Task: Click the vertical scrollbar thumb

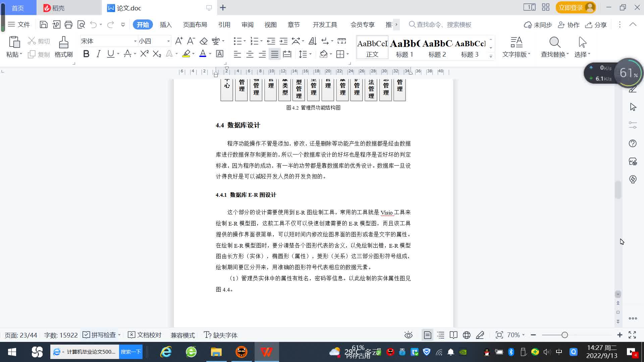Action: tap(618, 190)
